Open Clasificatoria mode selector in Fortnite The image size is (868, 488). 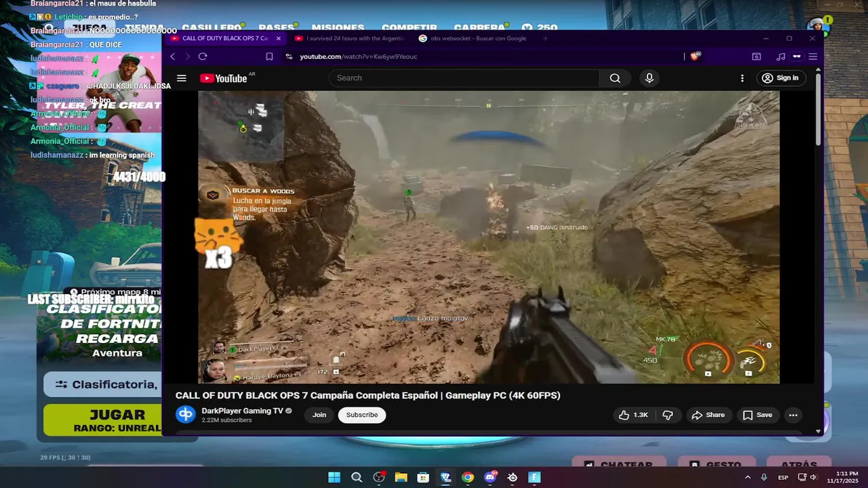click(x=103, y=384)
